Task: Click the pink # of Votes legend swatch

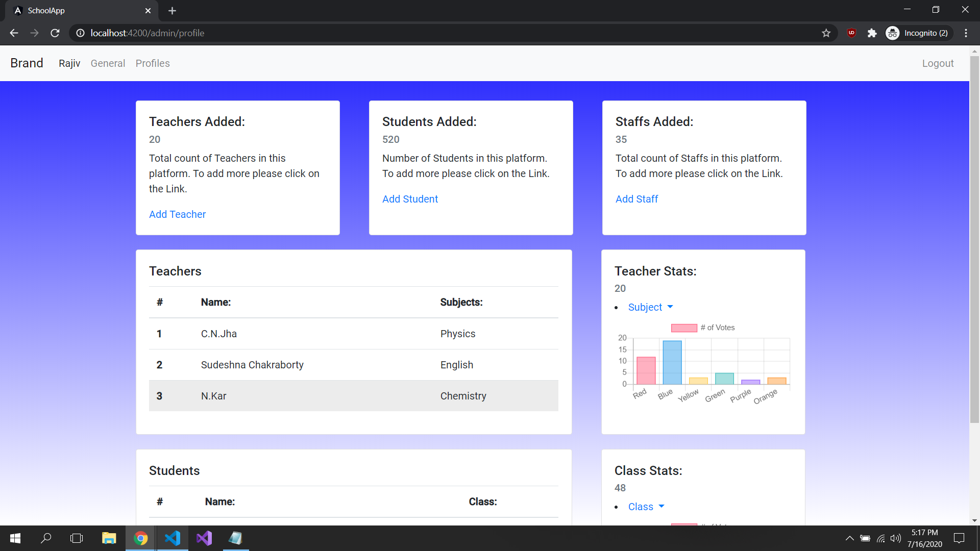Action: (683, 328)
